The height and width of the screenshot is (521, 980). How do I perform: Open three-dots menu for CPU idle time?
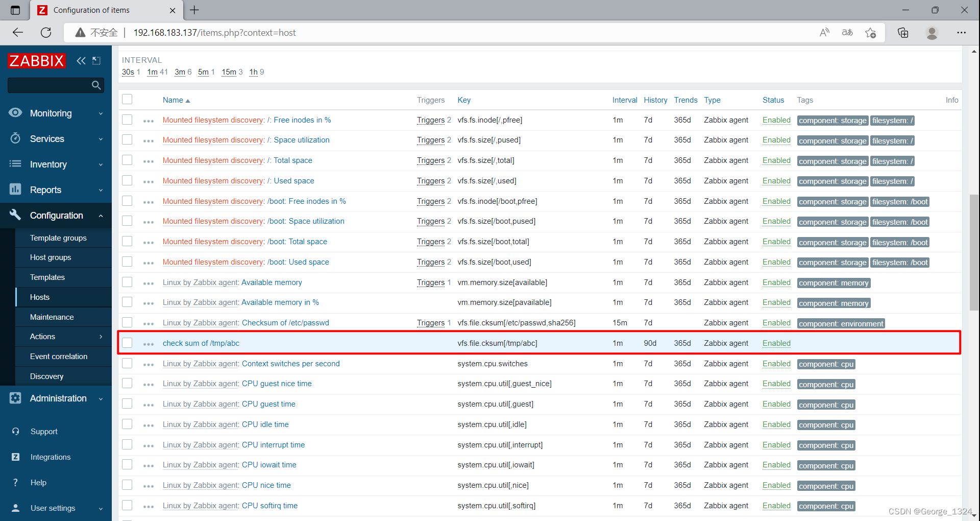149,425
